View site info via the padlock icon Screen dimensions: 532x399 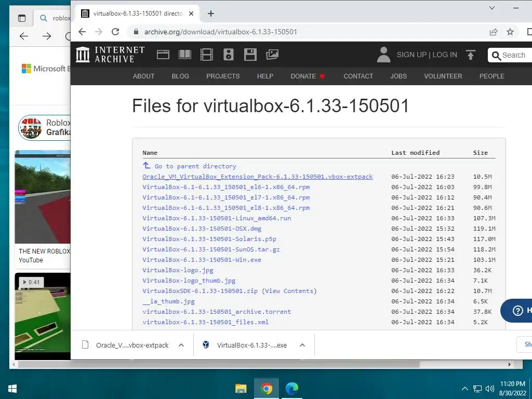136,32
